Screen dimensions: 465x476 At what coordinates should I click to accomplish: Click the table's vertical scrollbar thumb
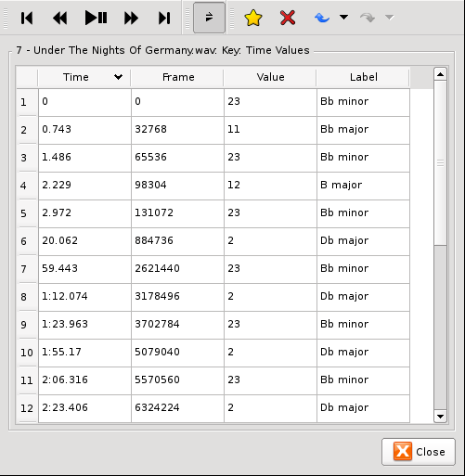(x=440, y=163)
